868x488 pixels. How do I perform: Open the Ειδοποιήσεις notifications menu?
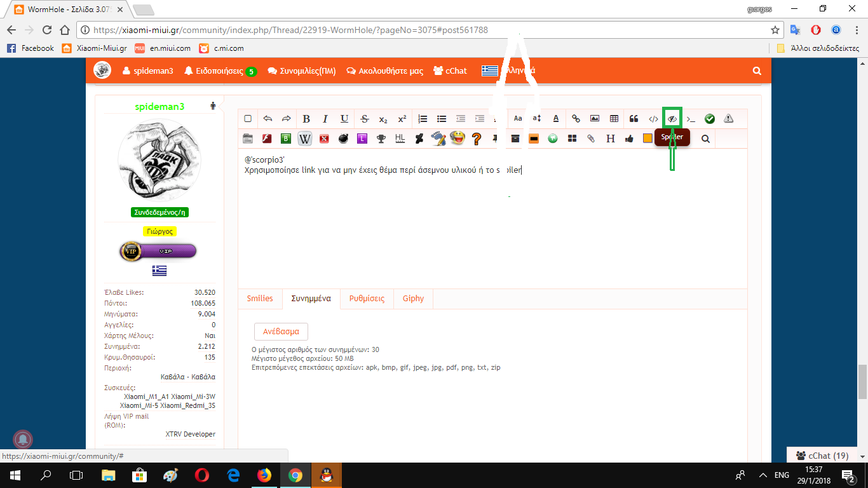tap(220, 71)
